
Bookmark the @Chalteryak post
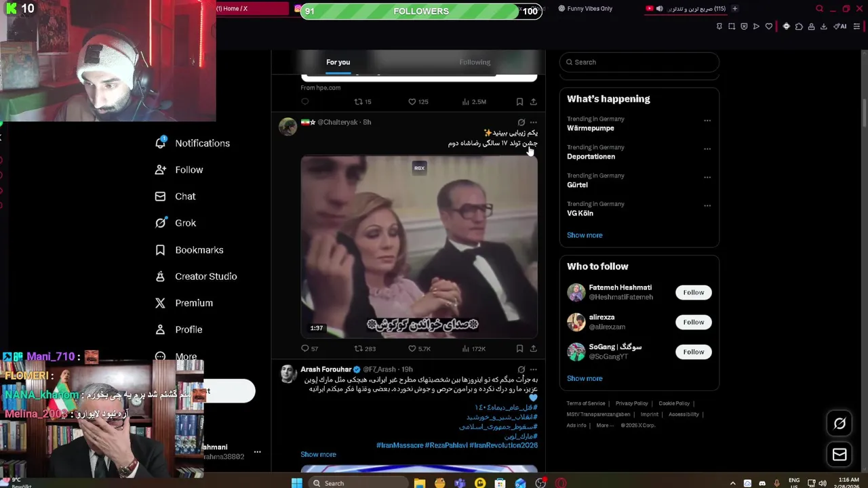pos(519,348)
